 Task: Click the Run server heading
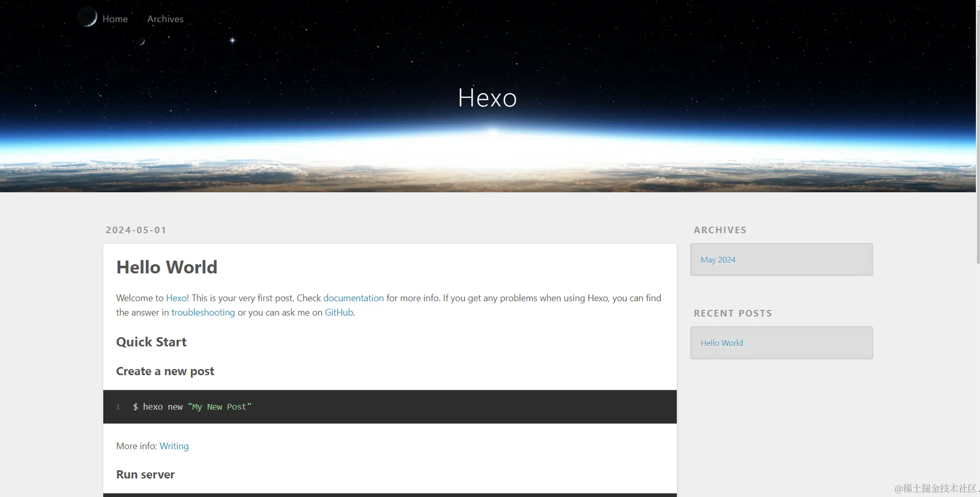pos(145,474)
